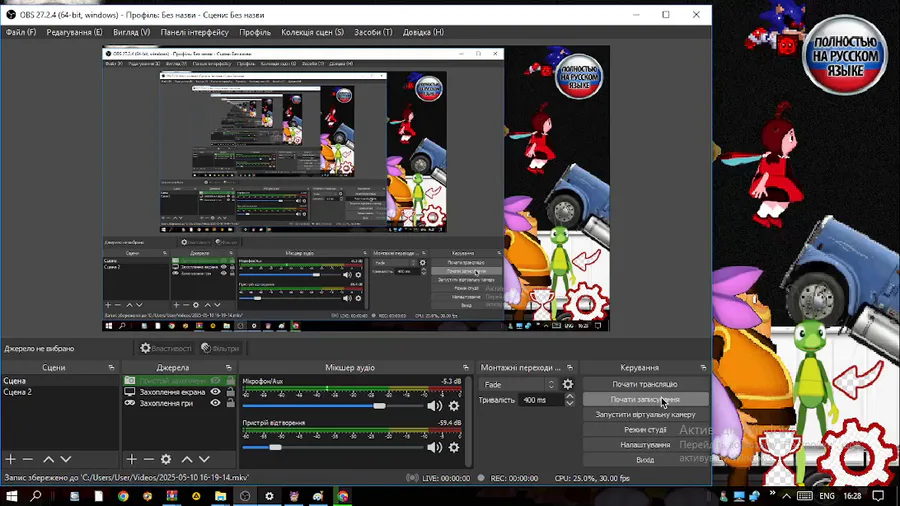
Task: Open the Редагування (E) menu
Action: (74, 32)
